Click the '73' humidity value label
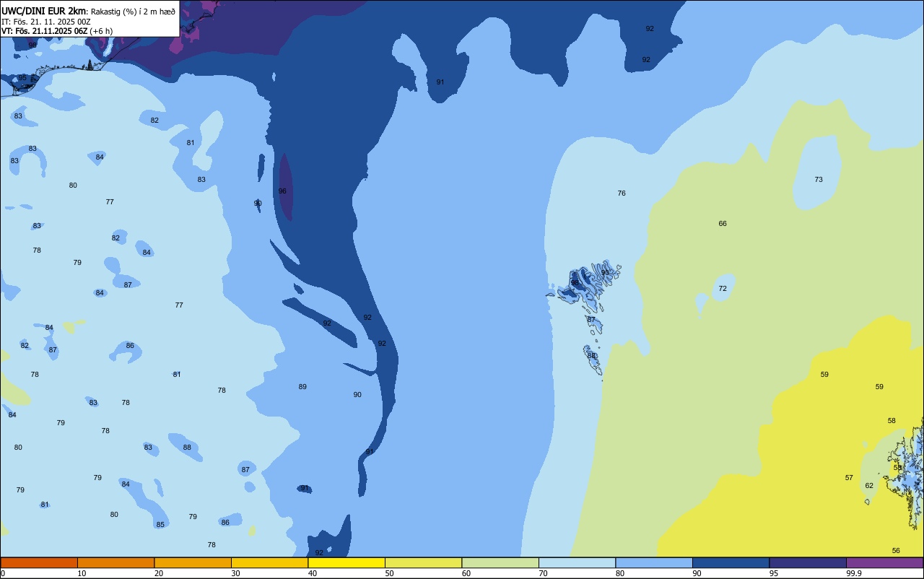Image resolution: width=924 pixels, height=579 pixels. 819,180
